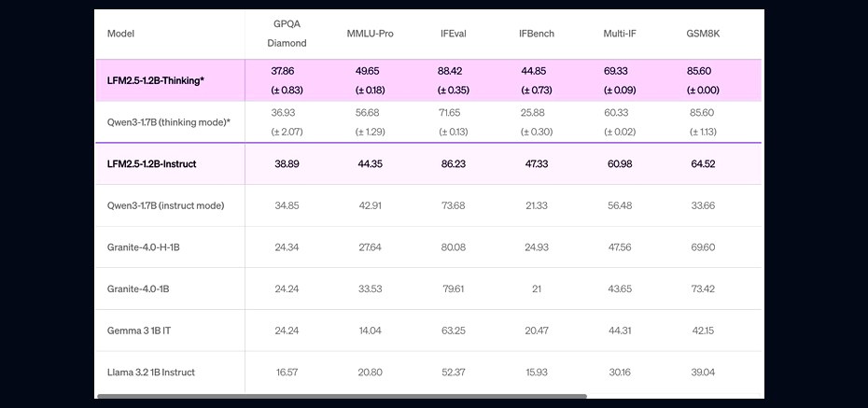Screen dimensions: 868x408
Task: Select the 'GPQA Diamond' column header
Action: 287,34
